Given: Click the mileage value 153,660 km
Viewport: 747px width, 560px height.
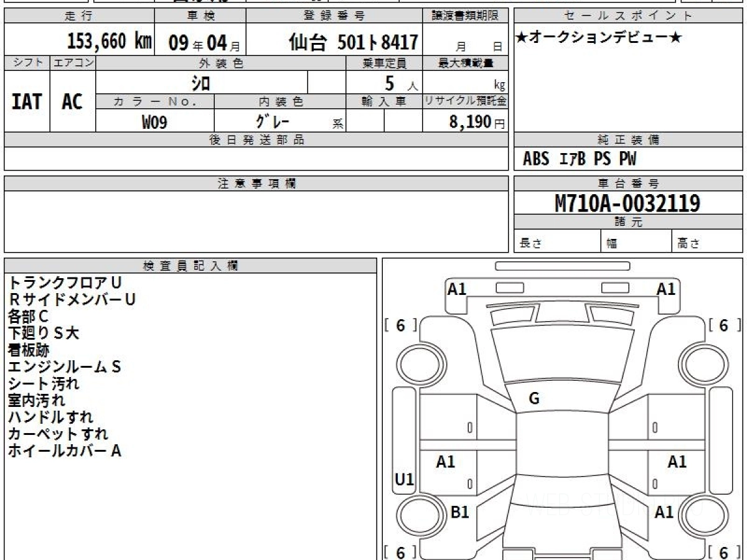Looking at the screenshot, I should [x=109, y=42].
